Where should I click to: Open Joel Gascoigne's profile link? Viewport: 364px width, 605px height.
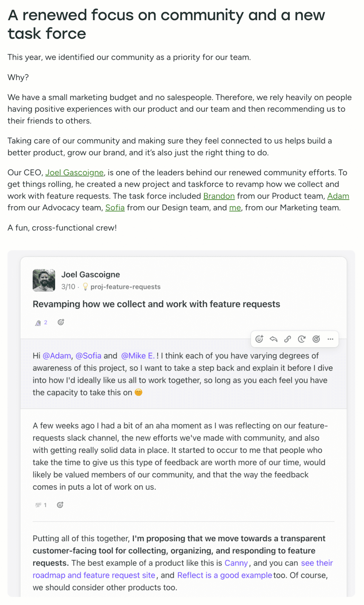click(x=75, y=172)
